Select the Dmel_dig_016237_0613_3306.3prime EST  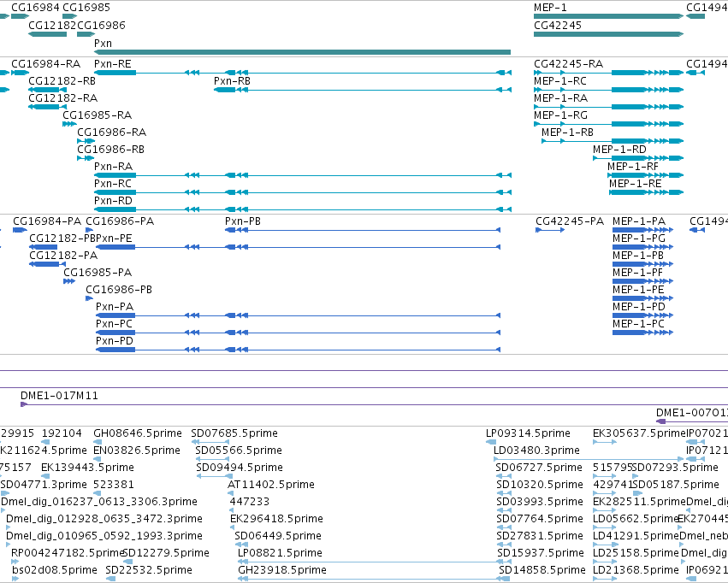3,510
